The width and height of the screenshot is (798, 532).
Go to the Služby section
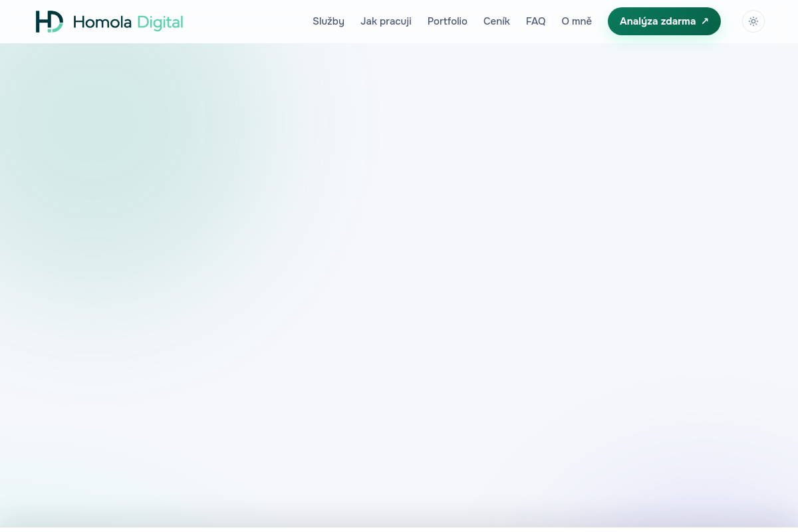[329, 21]
